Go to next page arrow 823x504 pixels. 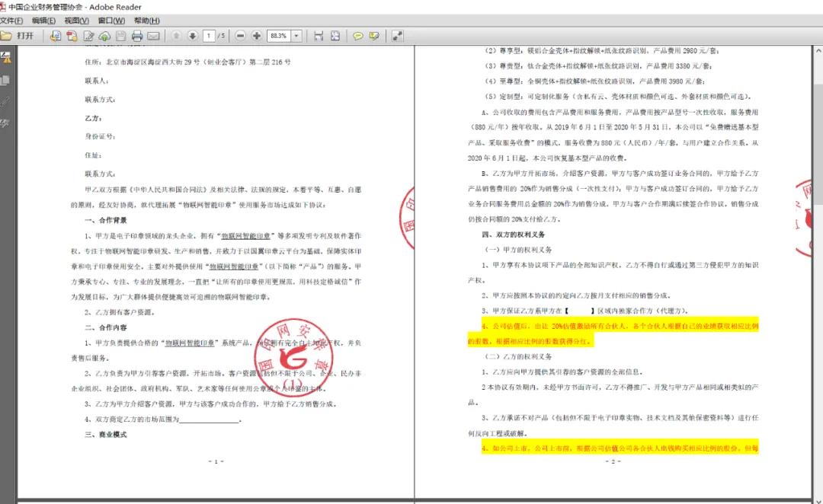coord(193,36)
